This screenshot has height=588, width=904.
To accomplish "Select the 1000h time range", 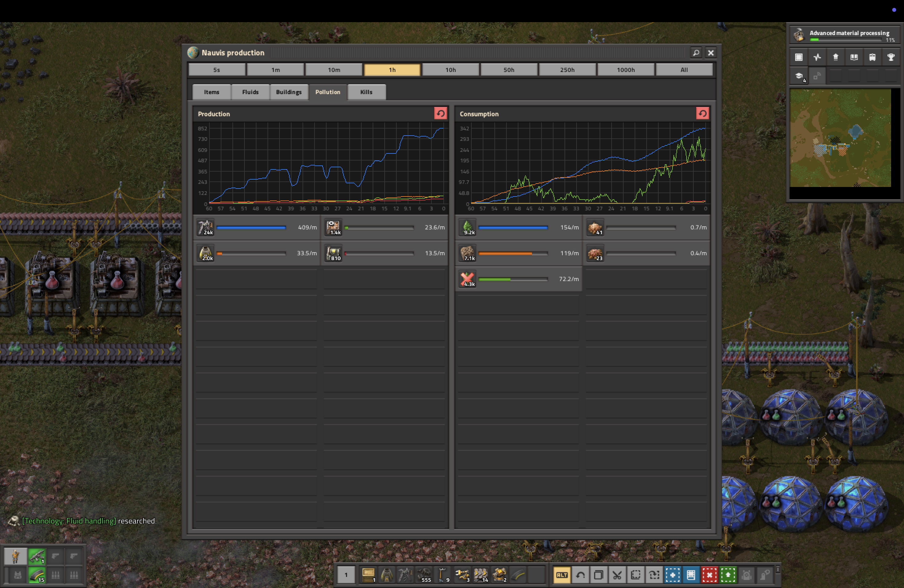I will click(626, 70).
